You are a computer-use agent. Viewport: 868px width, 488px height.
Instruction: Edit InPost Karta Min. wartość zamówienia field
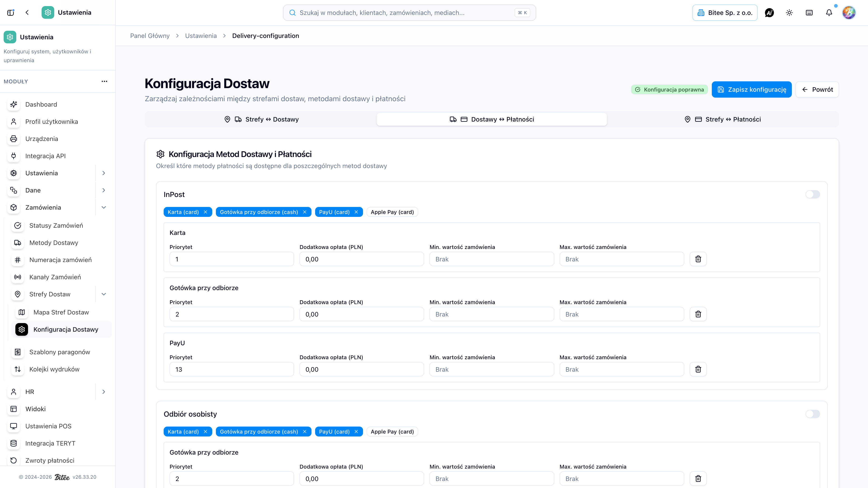[492, 259]
